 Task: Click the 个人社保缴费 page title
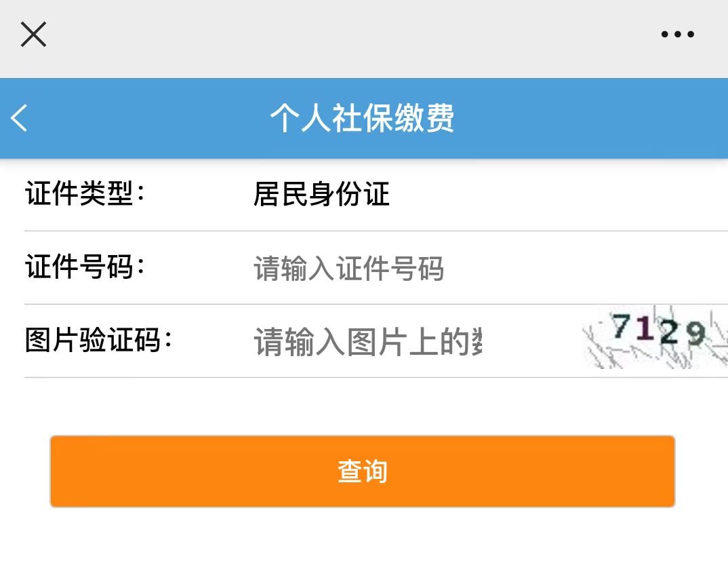[362, 118]
